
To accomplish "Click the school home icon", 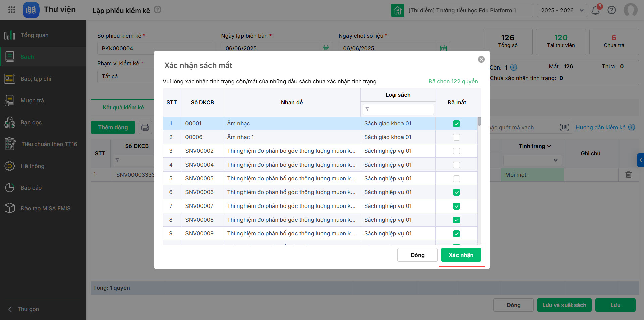I will pos(397,10).
